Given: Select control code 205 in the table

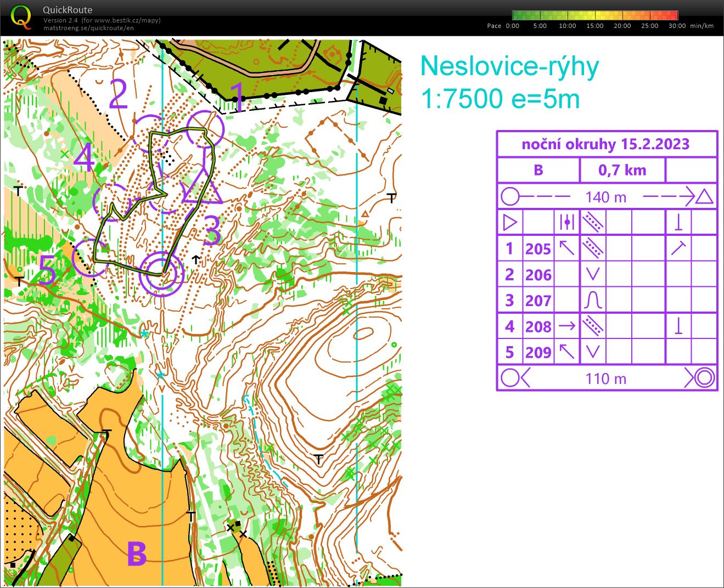Looking at the screenshot, I should (538, 249).
